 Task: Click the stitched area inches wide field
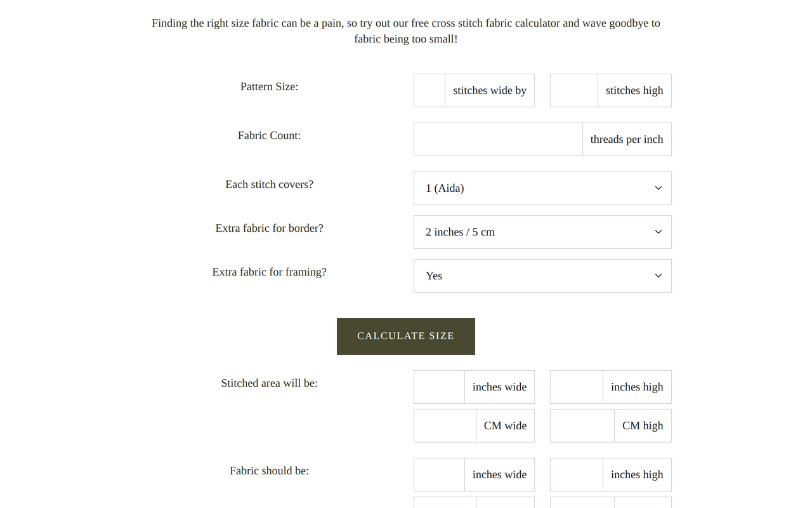click(x=439, y=387)
